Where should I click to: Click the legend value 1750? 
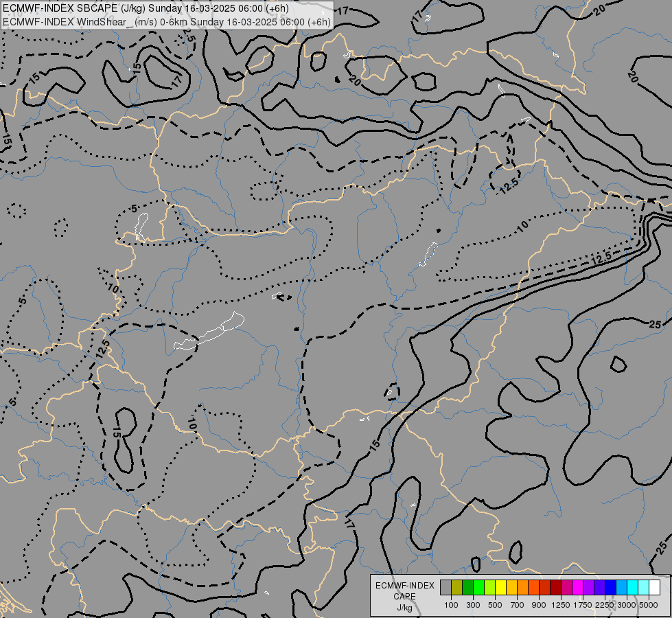(583, 605)
